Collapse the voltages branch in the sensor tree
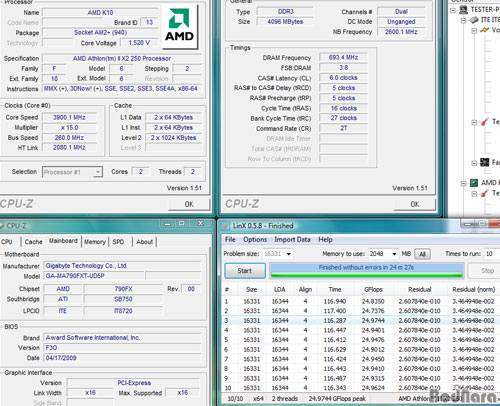 [x=474, y=31]
